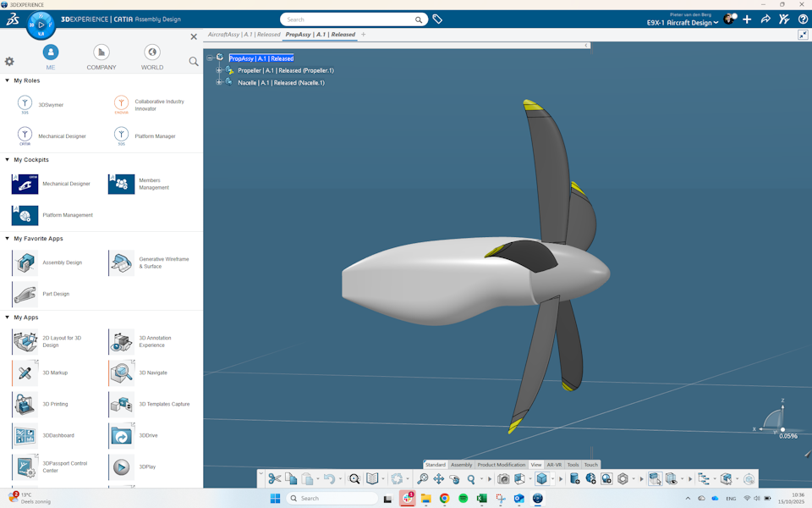Open the 3D Printing app

pyautogui.click(x=25, y=404)
